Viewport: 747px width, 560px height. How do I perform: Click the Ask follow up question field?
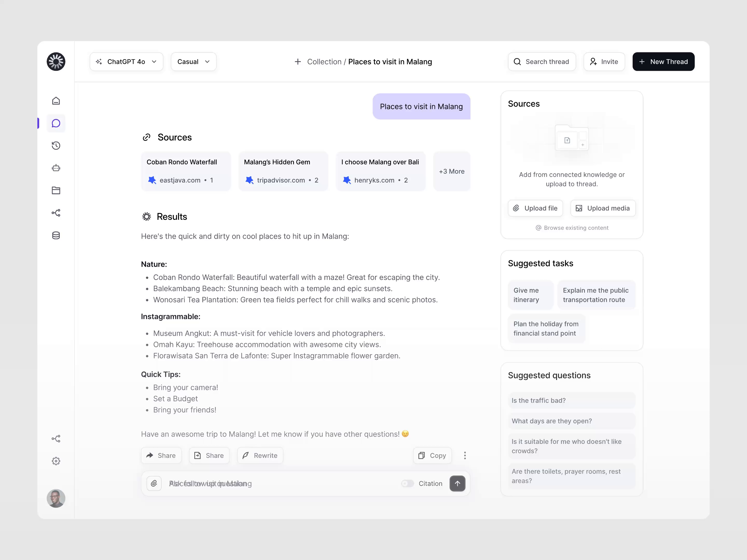click(236, 483)
